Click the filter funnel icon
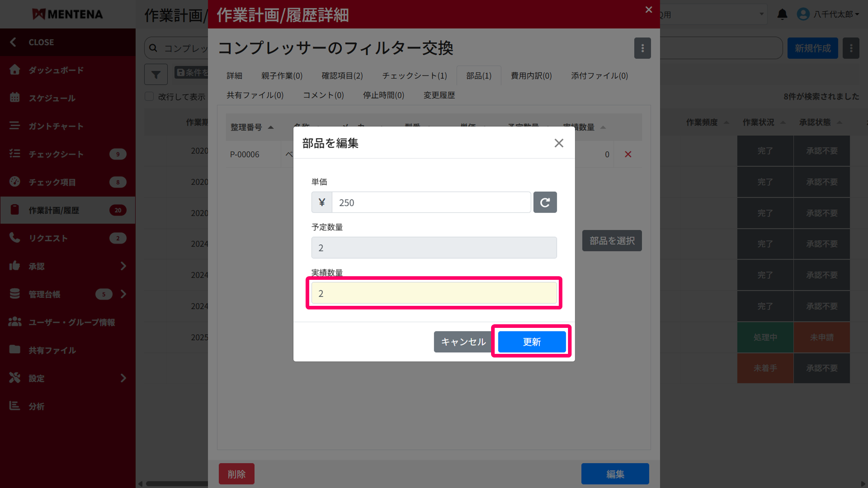This screenshot has height=488, width=868. 156,74
